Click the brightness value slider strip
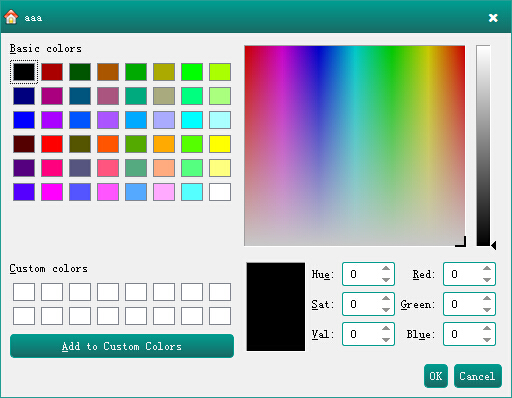Viewport: 512px width, 398px height. point(483,146)
